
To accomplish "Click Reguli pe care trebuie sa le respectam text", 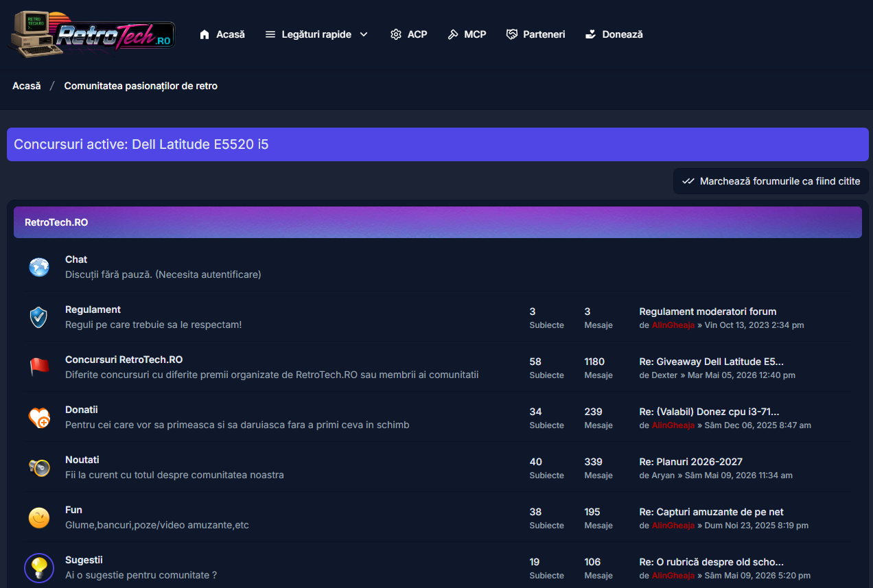I will pos(153,325).
